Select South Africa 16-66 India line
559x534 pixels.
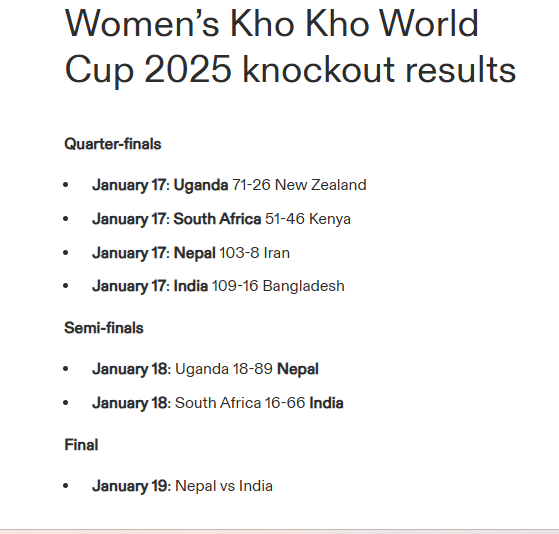click(217, 403)
